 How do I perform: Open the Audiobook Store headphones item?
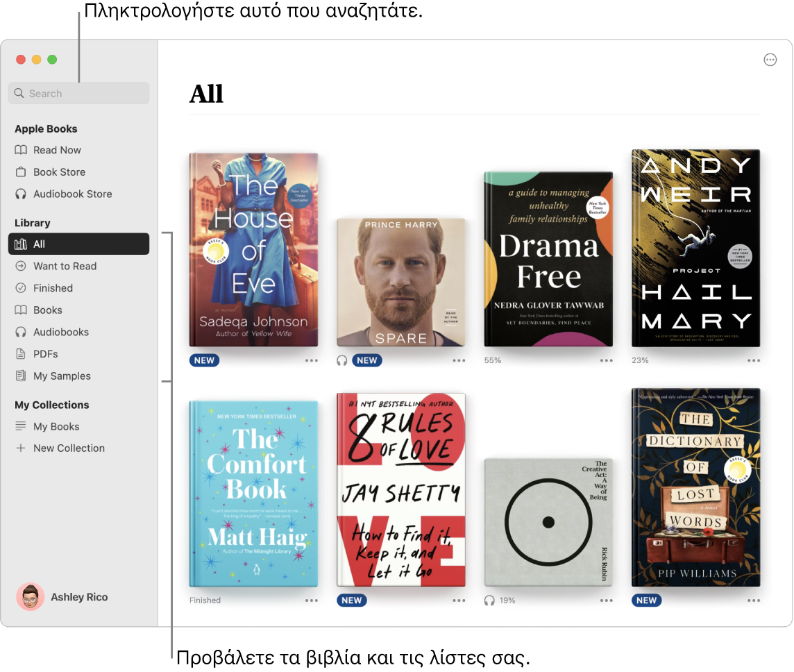coord(78,194)
